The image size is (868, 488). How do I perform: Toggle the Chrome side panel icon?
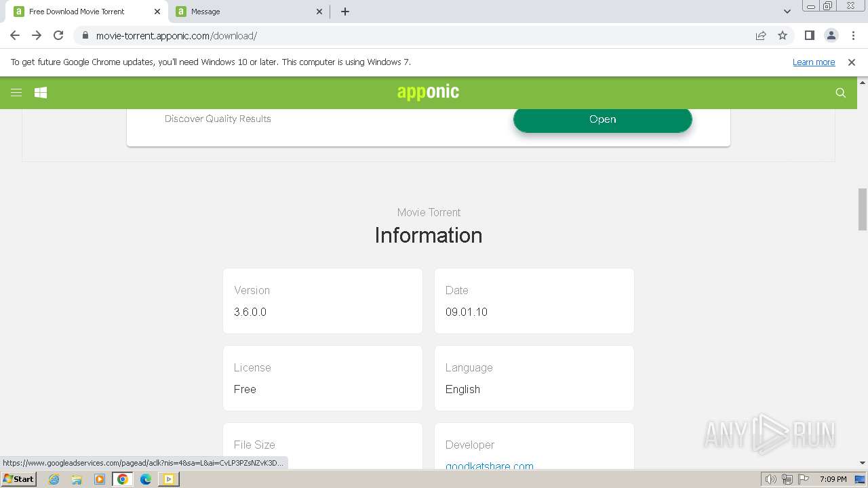(x=810, y=35)
